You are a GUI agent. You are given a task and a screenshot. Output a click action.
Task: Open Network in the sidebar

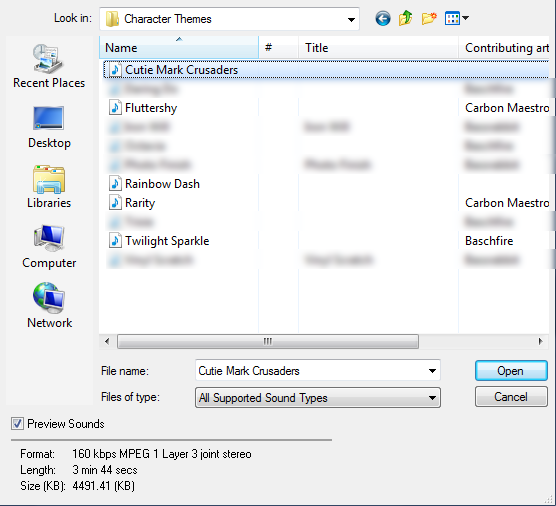coord(49,306)
